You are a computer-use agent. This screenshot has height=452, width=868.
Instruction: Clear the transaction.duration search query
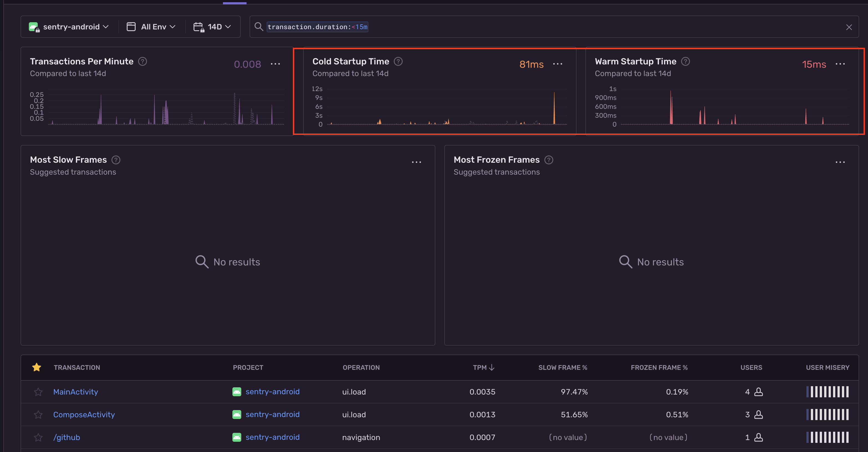pyautogui.click(x=849, y=27)
